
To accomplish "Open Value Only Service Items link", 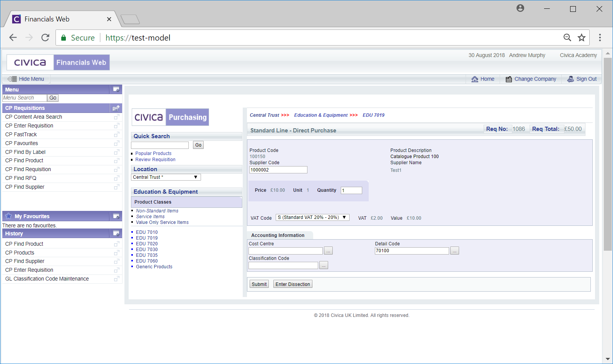I will (x=162, y=222).
